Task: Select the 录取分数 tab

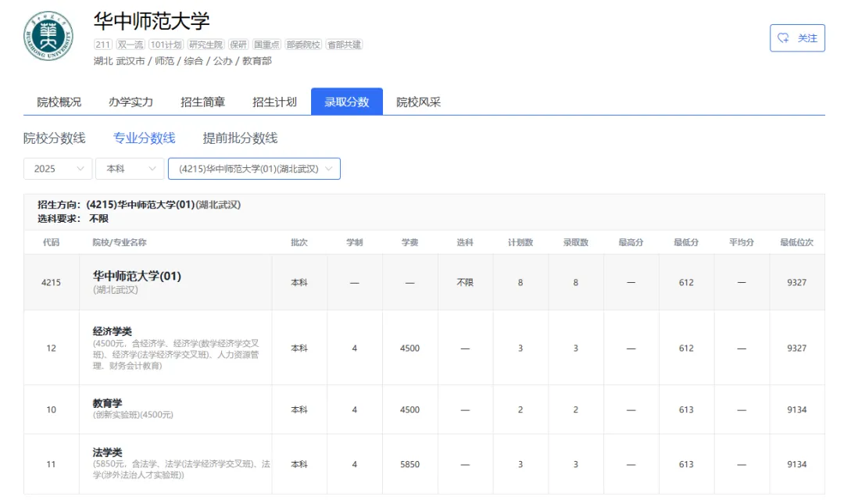Action: click(x=347, y=102)
